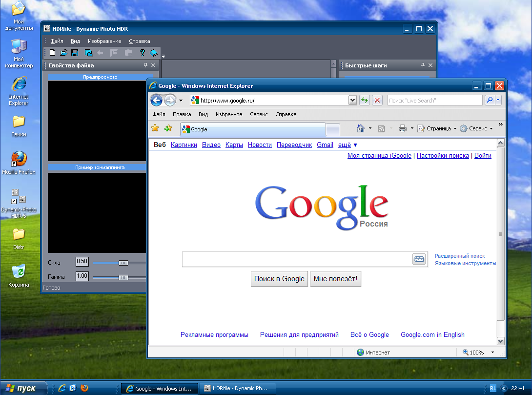Open recent pages dropdown next to Forward
Viewport: 532px width, 395px height.
[181, 101]
